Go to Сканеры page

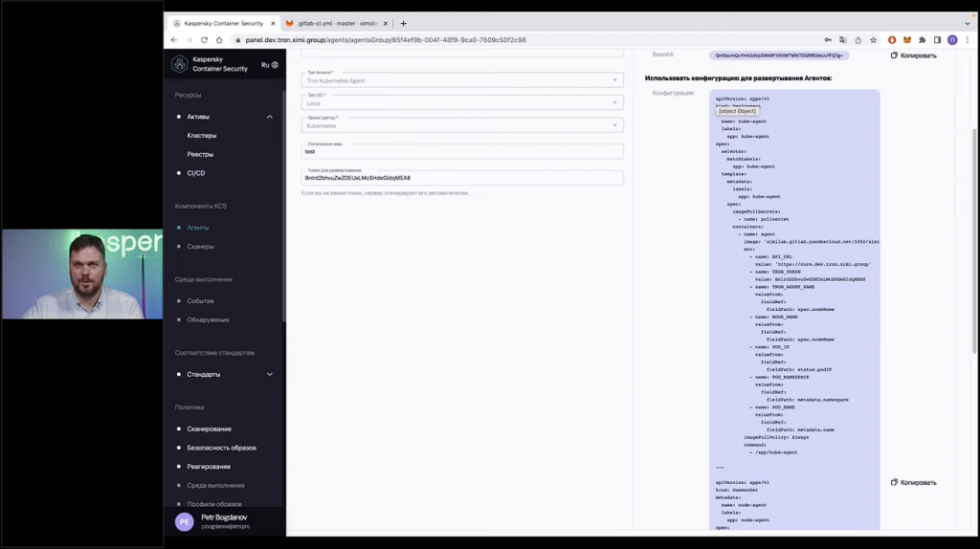click(200, 246)
